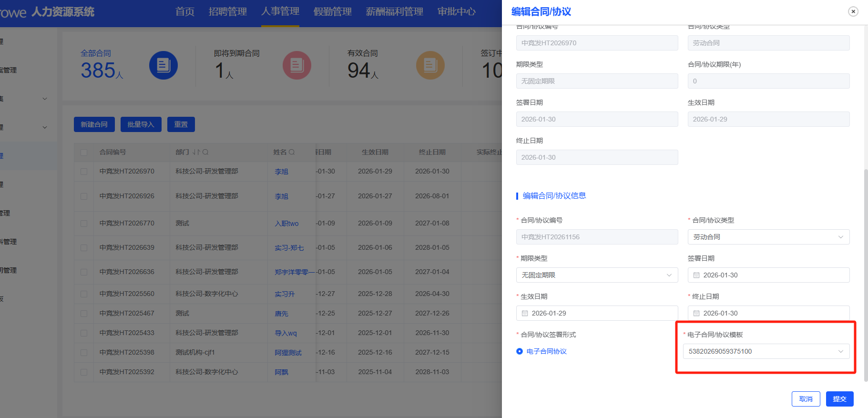Click the blue all-contracts document icon
The width and height of the screenshot is (868, 418).
click(163, 65)
